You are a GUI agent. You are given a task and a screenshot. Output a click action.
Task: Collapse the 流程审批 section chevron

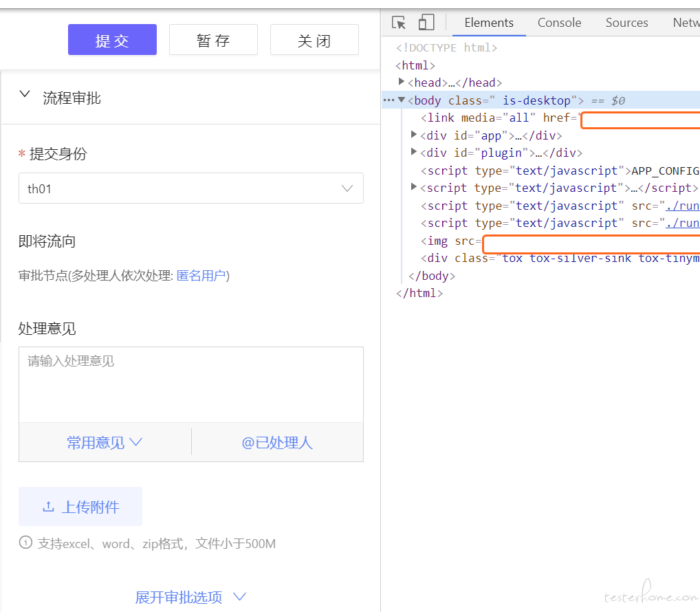point(25,94)
